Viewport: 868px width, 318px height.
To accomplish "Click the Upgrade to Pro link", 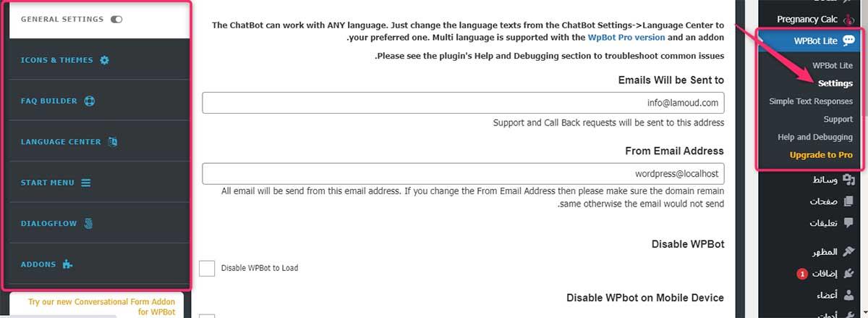I will click(x=821, y=155).
